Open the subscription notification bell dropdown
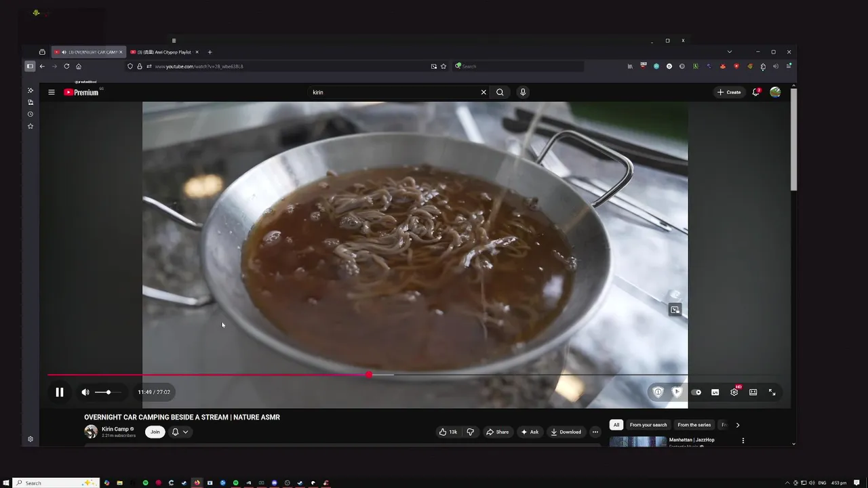 click(x=180, y=432)
